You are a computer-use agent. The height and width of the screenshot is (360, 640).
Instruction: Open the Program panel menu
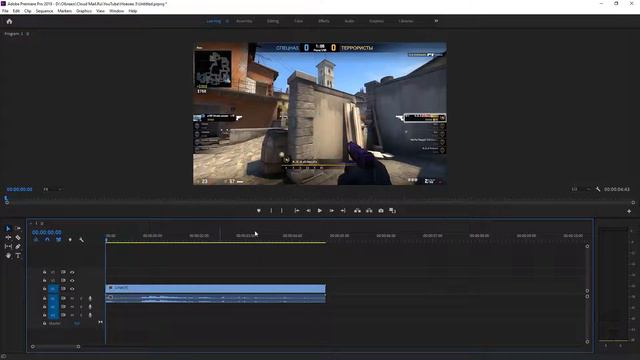28,34
